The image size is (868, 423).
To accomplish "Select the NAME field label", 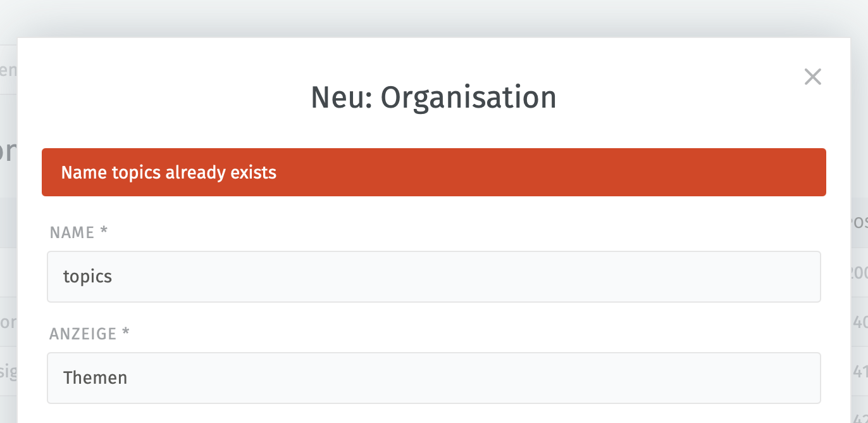I will coord(72,232).
